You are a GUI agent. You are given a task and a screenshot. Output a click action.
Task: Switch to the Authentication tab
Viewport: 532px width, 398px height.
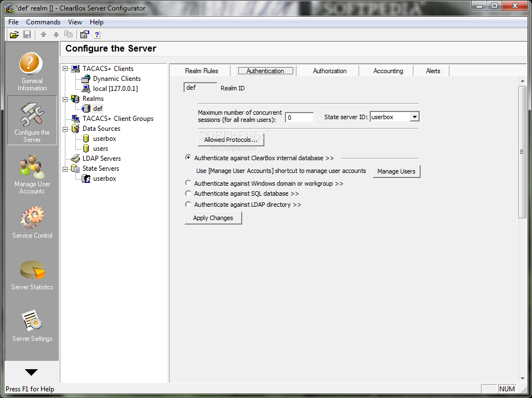click(265, 71)
